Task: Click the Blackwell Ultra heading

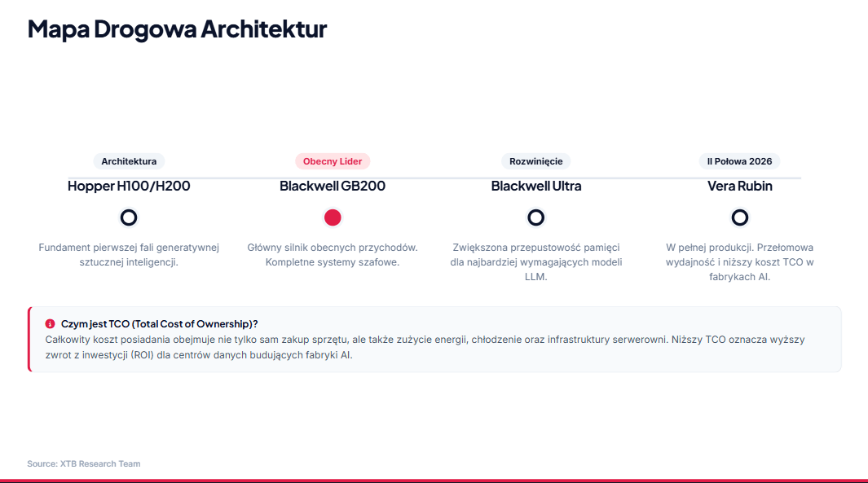Action: click(x=535, y=186)
